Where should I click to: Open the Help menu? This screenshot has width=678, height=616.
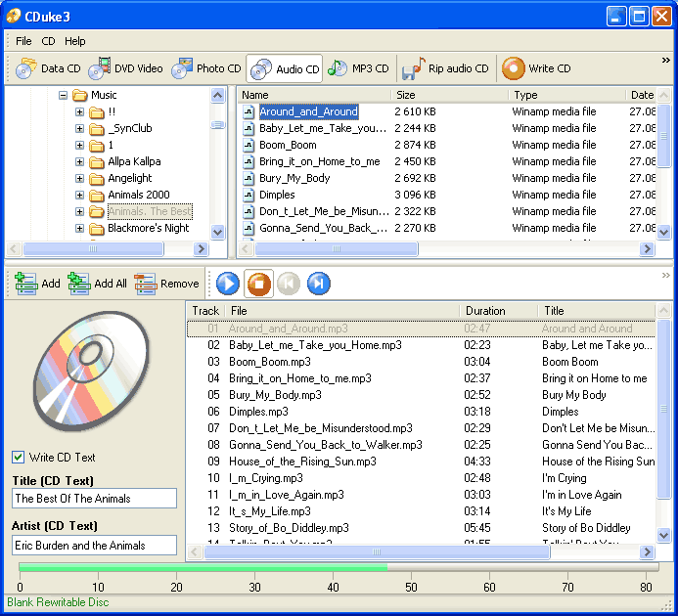click(x=74, y=41)
